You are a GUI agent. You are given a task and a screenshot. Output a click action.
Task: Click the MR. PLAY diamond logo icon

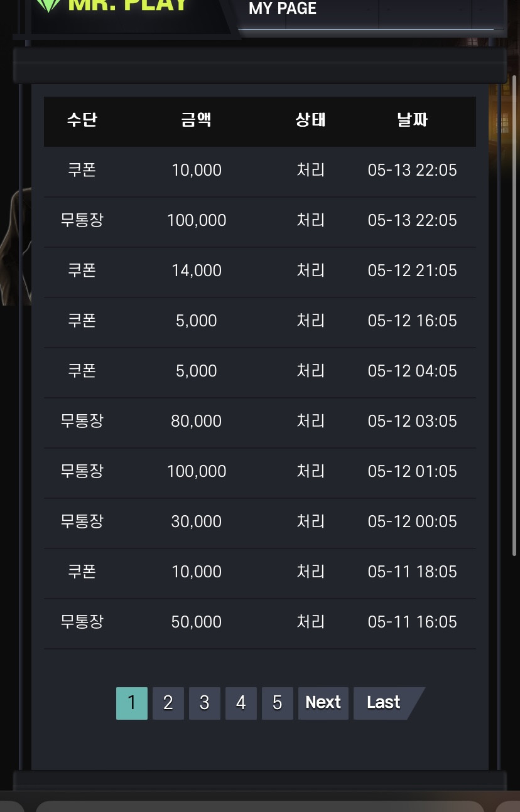point(48,5)
